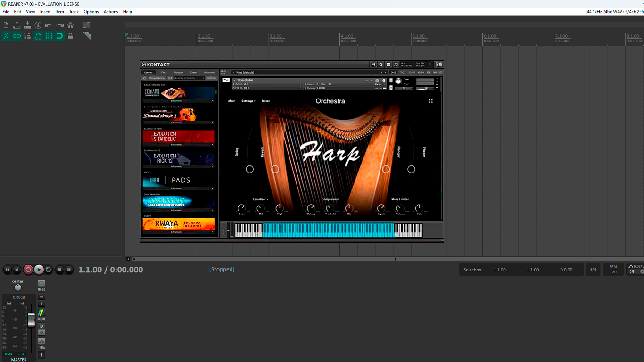Toggle envelope points move with items
Screen dimensions: 644x362
point(38,36)
